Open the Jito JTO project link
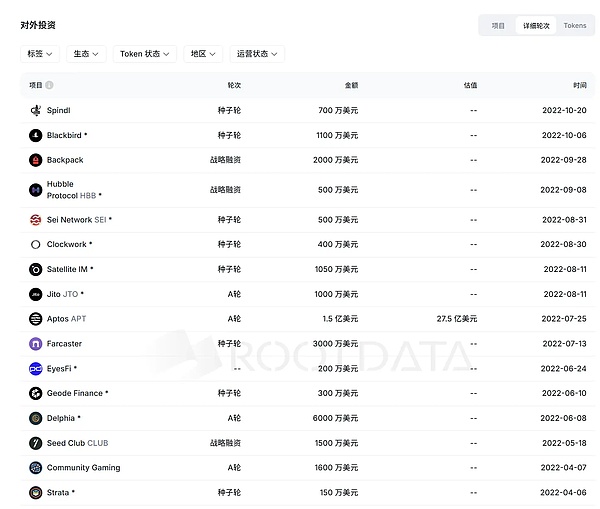The height and width of the screenshot is (509, 600). click(x=62, y=294)
